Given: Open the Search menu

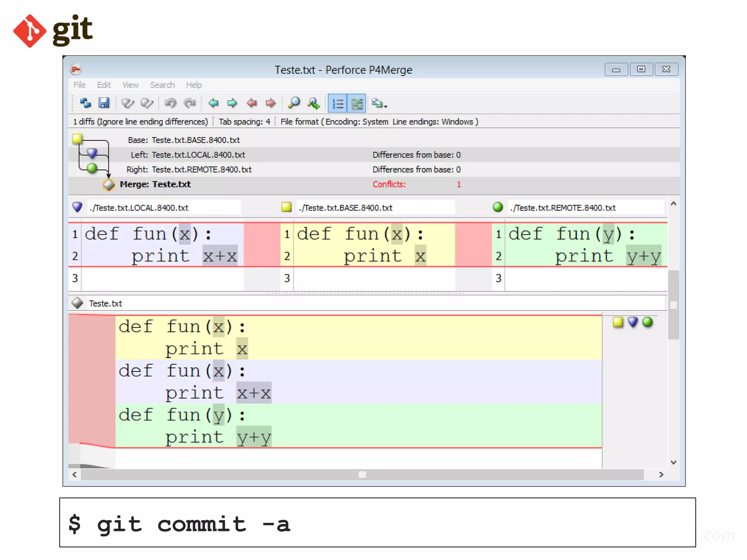Looking at the screenshot, I should point(162,85).
